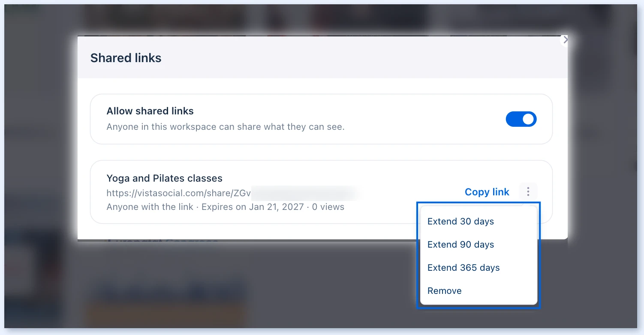
Task: Click the Anyone with the link text
Action: [x=150, y=207]
